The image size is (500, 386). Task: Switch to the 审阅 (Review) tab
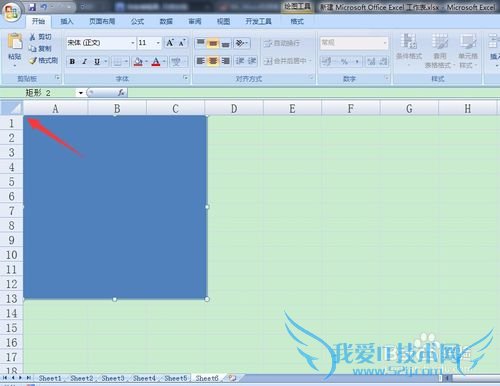tap(195, 21)
